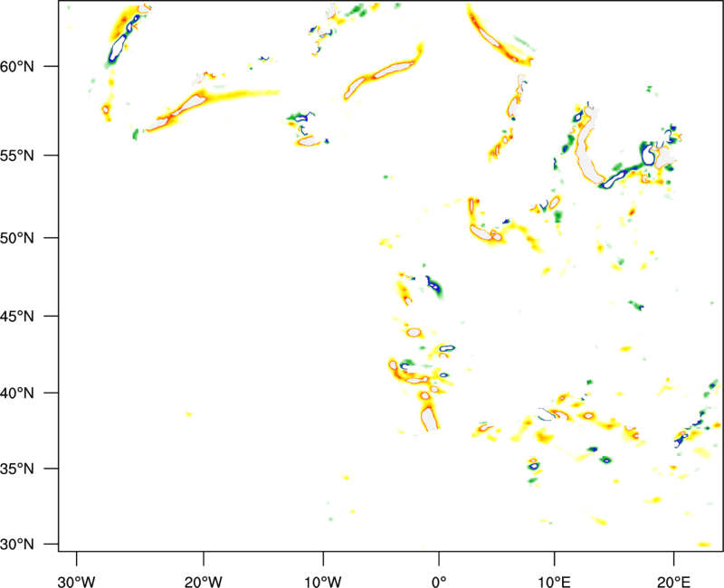Click the 35°N latitude label
This screenshot has width=724, height=588.
pyautogui.click(x=17, y=469)
